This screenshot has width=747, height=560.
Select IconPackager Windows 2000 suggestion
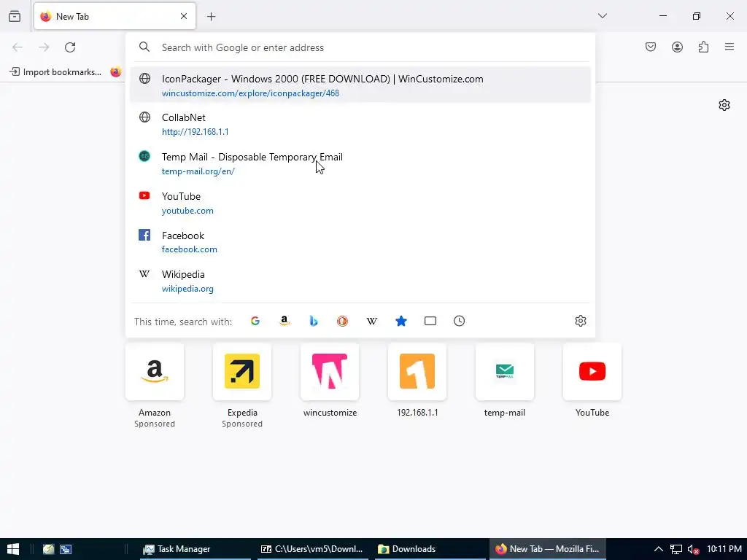(x=360, y=85)
